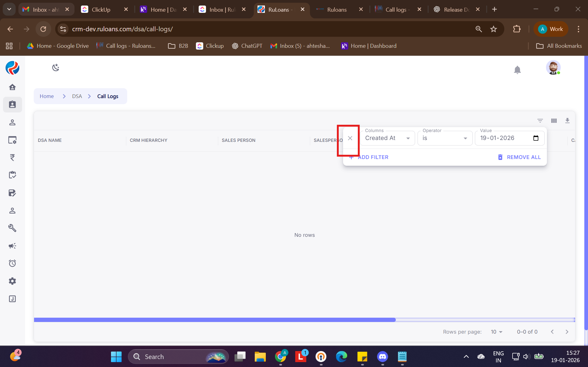Open the rows per page dropdown
Screen dimensions: 588x367
coord(496,332)
